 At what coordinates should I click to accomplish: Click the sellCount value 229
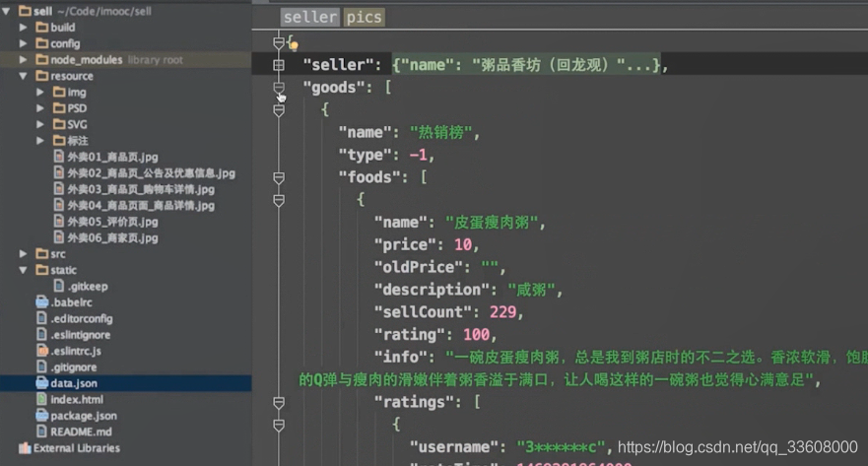pyautogui.click(x=502, y=312)
